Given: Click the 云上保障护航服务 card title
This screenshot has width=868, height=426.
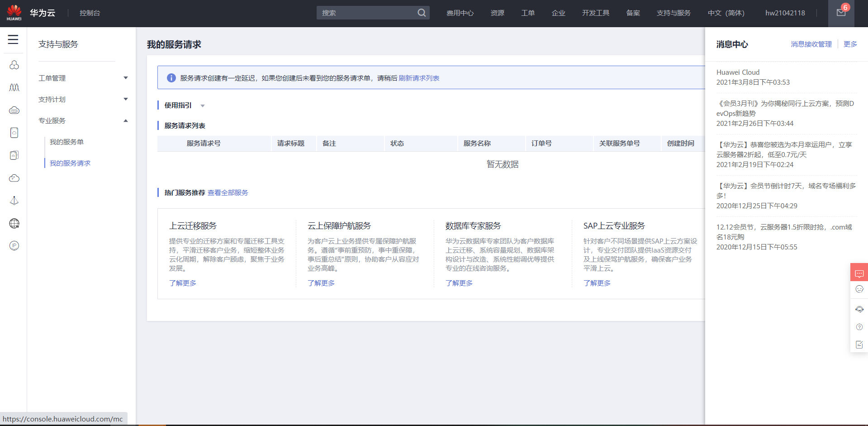Looking at the screenshot, I should [339, 225].
